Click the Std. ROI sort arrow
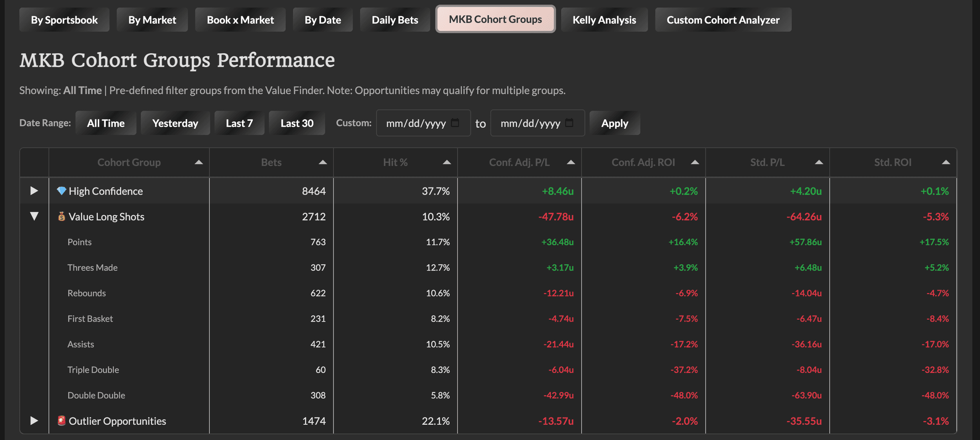 click(x=946, y=162)
